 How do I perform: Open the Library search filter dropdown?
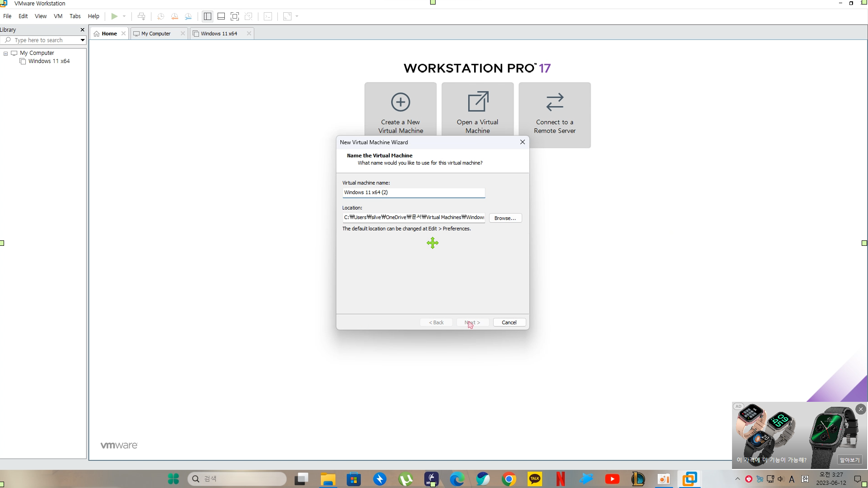click(82, 40)
